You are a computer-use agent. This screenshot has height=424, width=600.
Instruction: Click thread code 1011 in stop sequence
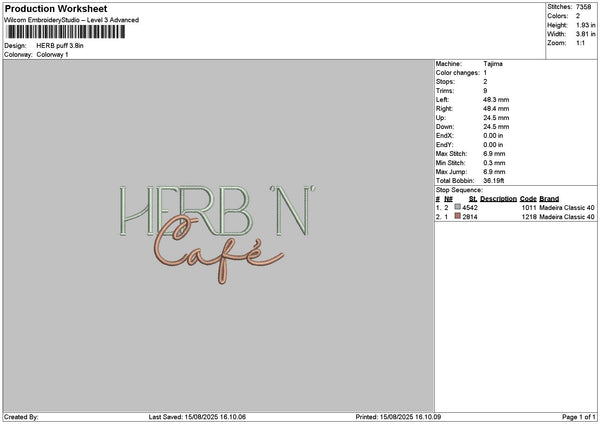[x=529, y=208]
